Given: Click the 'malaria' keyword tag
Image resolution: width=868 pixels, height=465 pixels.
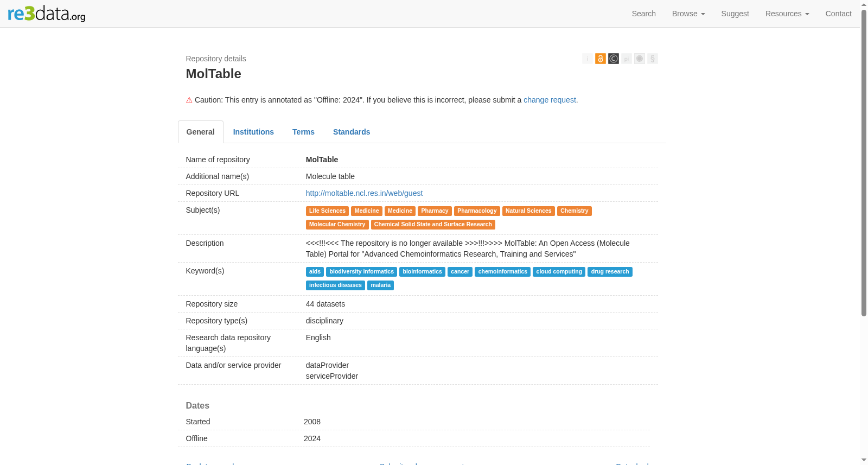Looking at the screenshot, I should (380, 285).
